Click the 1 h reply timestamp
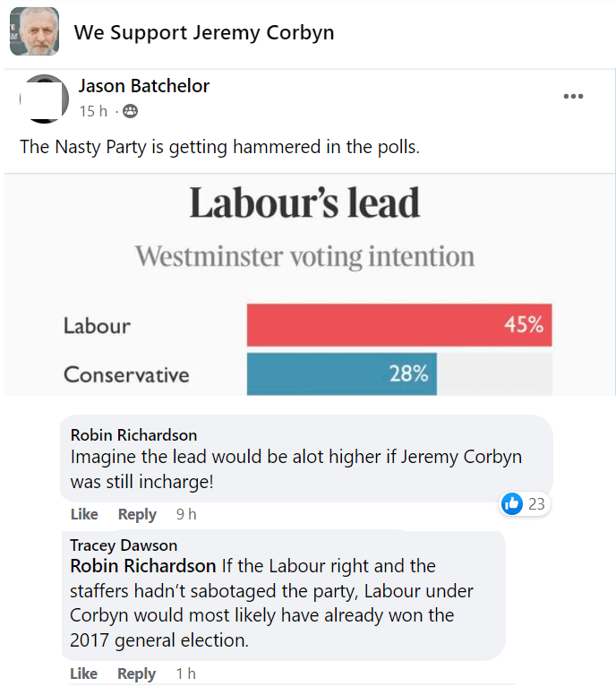Screen dimensions: 616x695 coord(185,674)
